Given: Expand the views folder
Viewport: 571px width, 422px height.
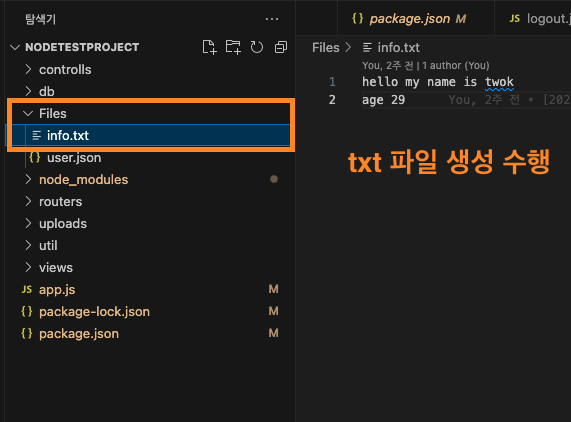Looking at the screenshot, I should [x=28, y=267].
